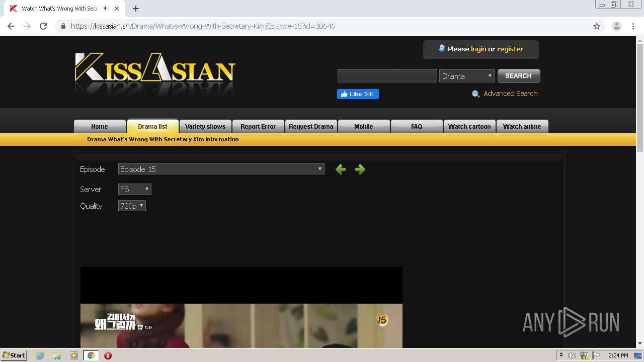644x362 pixels.
Task: Open the Variety shows tab
Action: 205,126
